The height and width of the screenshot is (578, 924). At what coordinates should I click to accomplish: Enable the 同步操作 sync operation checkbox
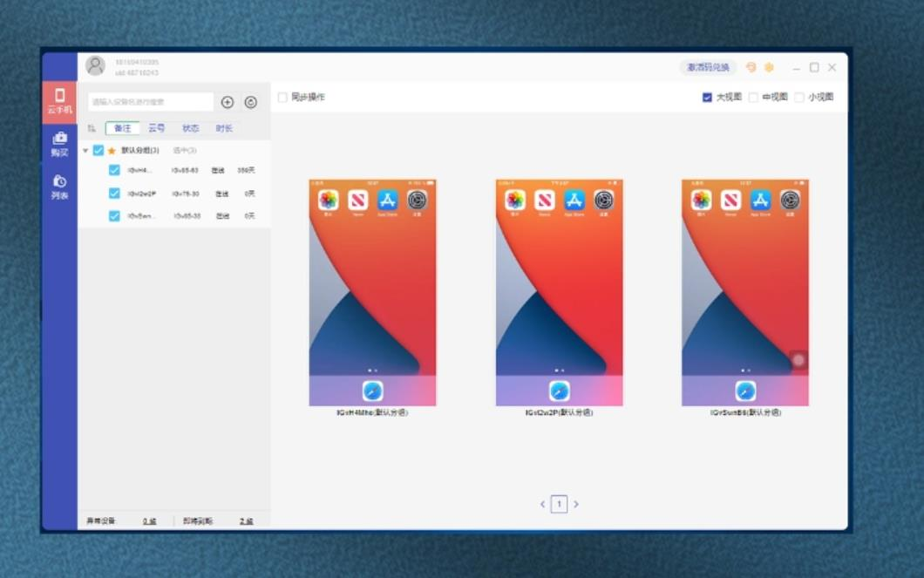[282, 98]
